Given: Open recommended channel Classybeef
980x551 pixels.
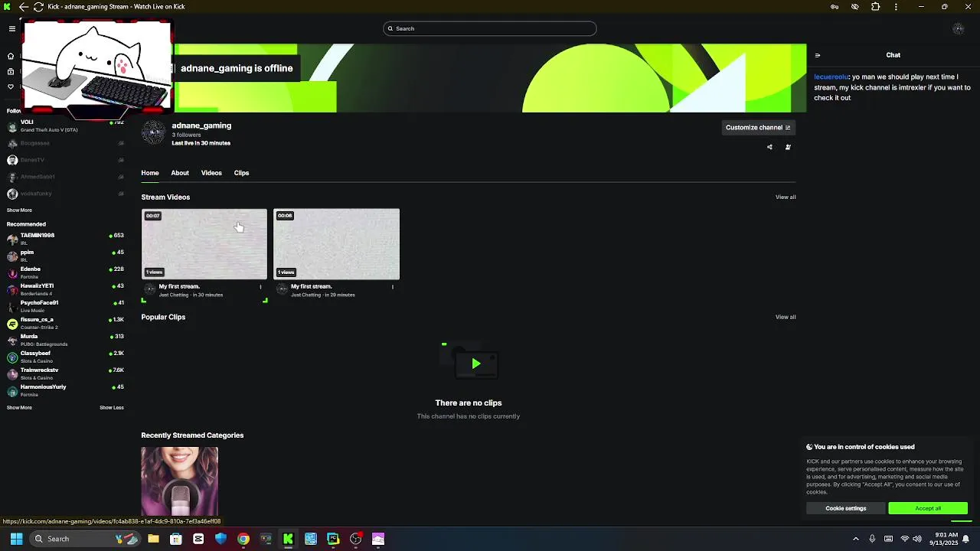Looking at the screenshot, I should click(65, 357).
